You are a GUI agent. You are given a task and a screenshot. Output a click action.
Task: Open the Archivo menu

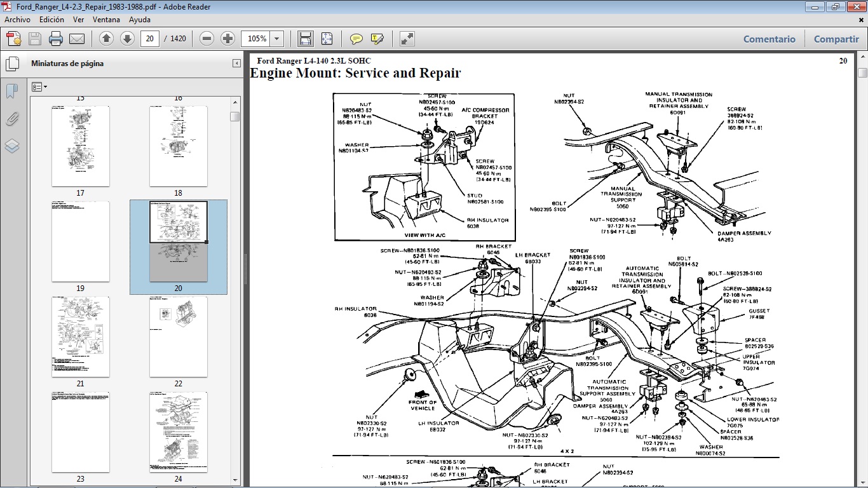pos(18,20)
